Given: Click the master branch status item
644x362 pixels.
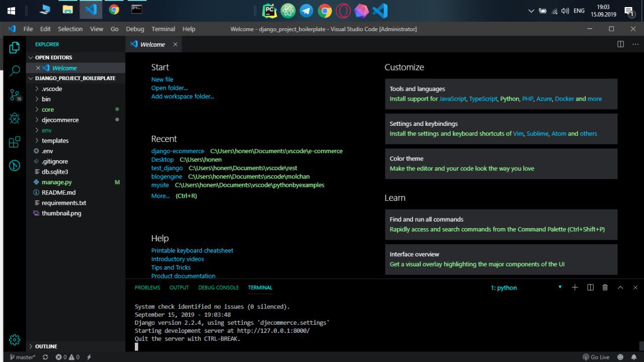Looking at the screenshot, I should (23, 357).
